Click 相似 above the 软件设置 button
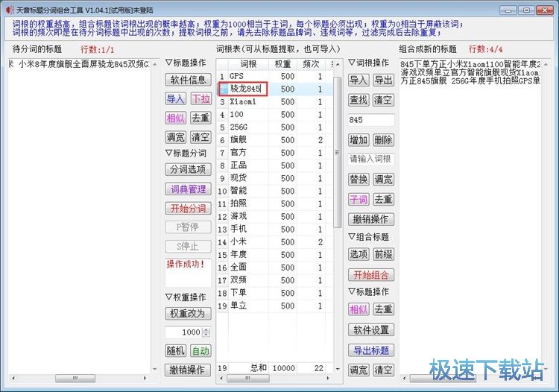This screenshot has height=392, width=559. click(359, 309)
